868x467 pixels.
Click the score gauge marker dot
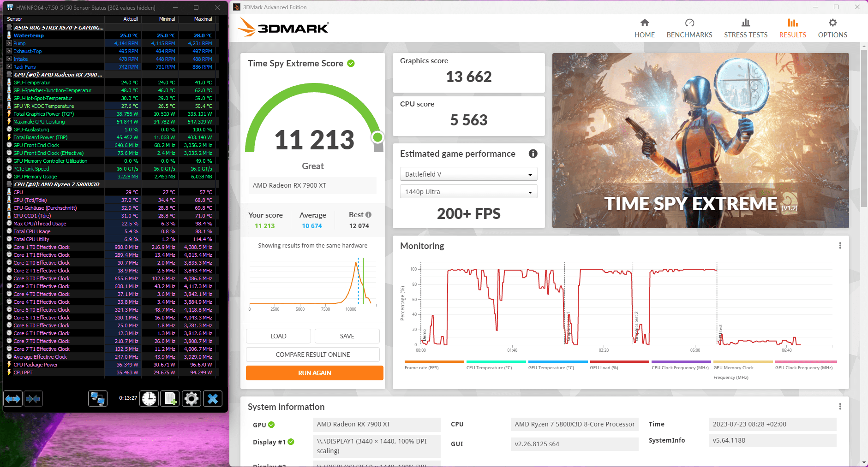click(x=377, y=137)
